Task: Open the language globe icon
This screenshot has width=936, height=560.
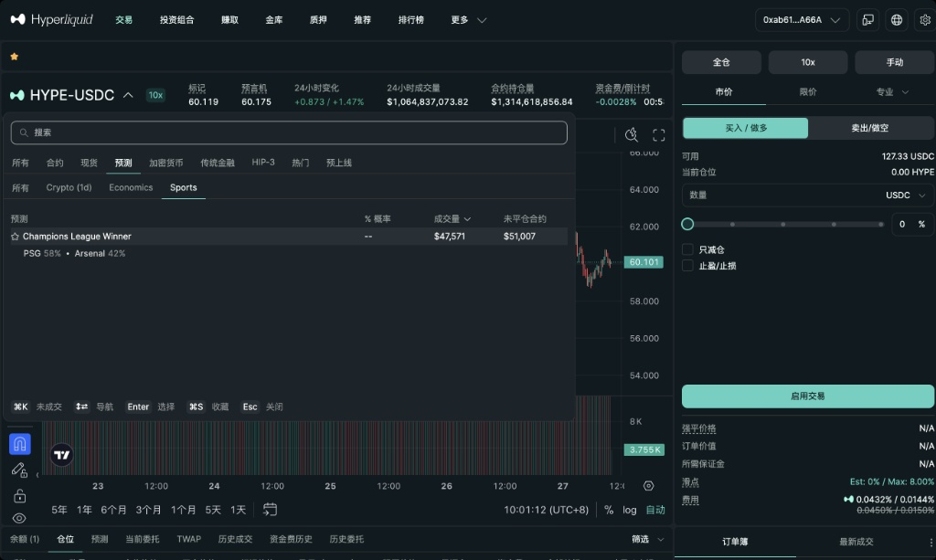Action: point(897,20)
